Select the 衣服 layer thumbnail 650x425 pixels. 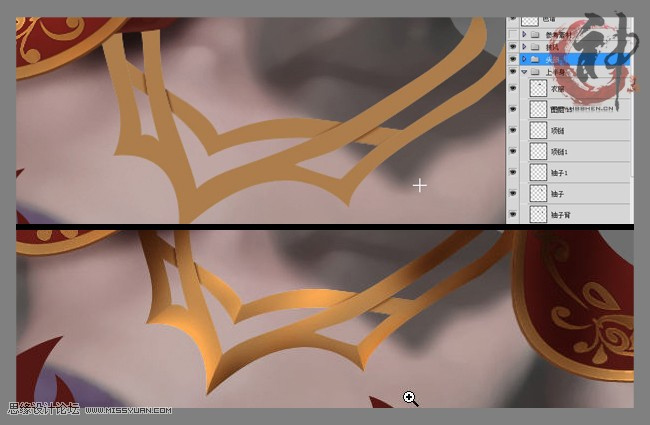538,88
